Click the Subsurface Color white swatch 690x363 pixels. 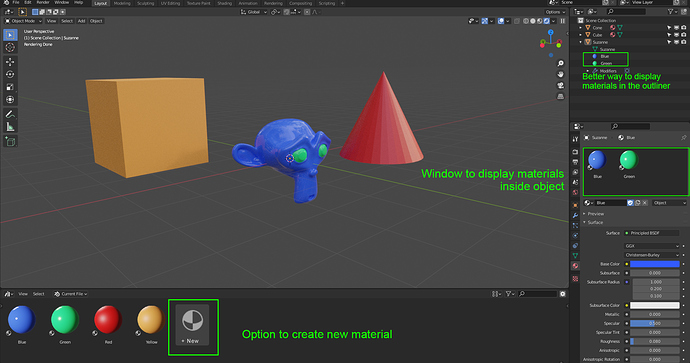[x=655, y=305]
